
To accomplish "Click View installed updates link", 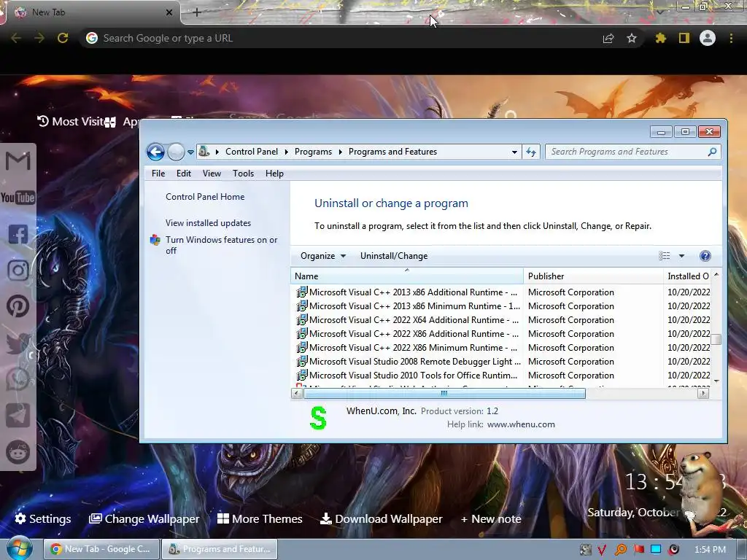I will tap(208, 223).
